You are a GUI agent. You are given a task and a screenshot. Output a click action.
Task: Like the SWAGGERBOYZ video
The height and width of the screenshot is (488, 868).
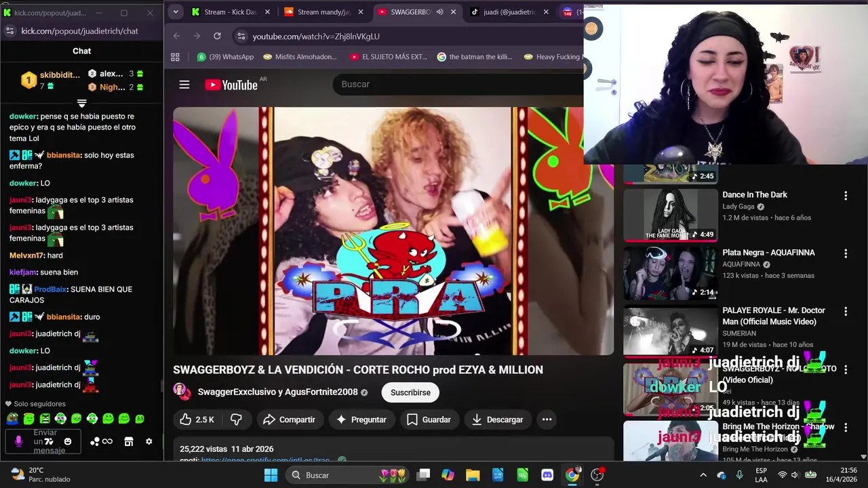pyautogui.click(x=197, y=420)
